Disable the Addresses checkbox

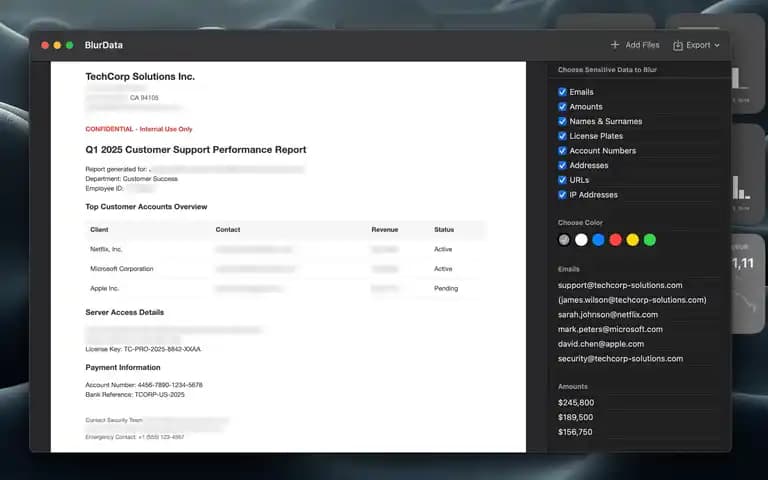[562, 165]
